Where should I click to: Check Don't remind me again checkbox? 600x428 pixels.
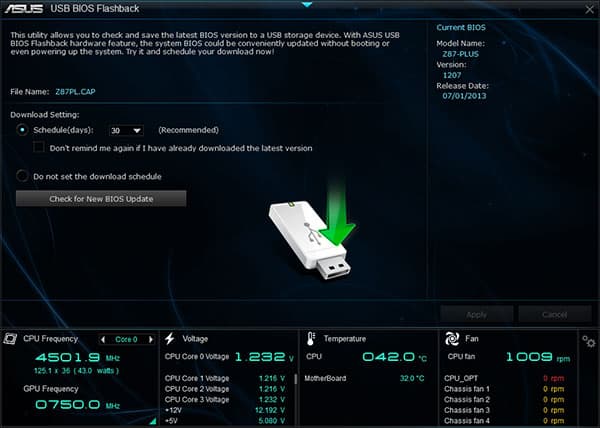click(x=39, y=147)
